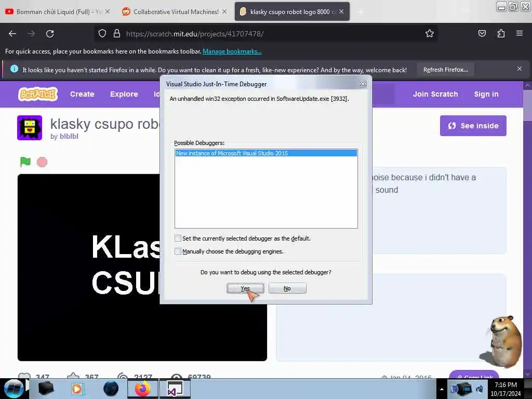
Task: Click the Firefox forward arrow
Action: (31, 34)
